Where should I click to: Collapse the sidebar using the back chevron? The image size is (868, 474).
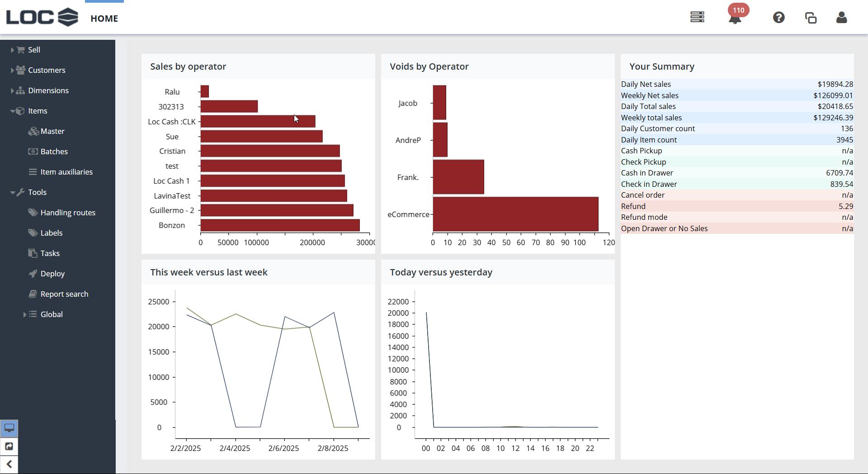9,465
